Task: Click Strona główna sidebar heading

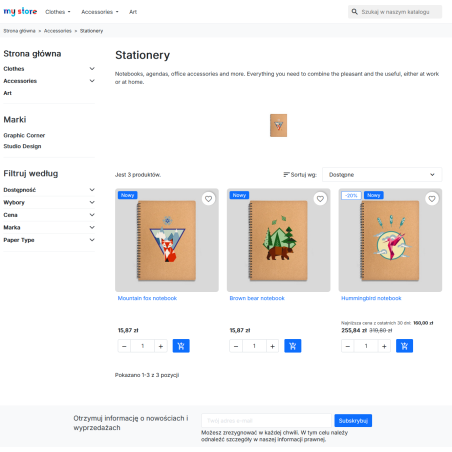Action: [x=32, y=54]
